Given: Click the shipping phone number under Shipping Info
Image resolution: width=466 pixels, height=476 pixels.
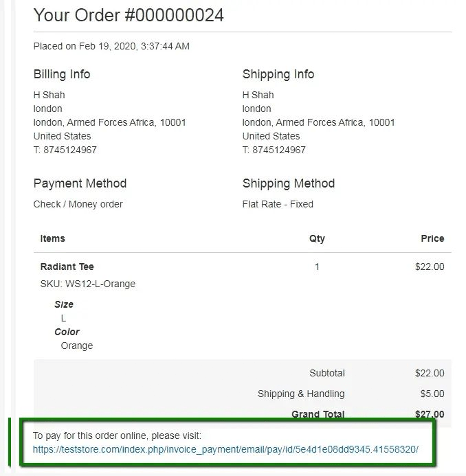Looking at the screenshot, I should point(279,150).
